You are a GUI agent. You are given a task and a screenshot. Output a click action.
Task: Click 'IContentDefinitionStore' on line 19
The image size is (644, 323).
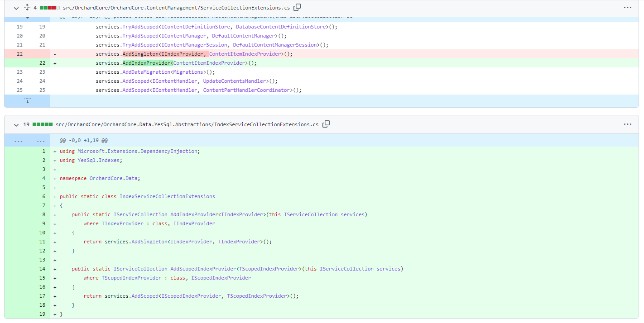[196, 27]
